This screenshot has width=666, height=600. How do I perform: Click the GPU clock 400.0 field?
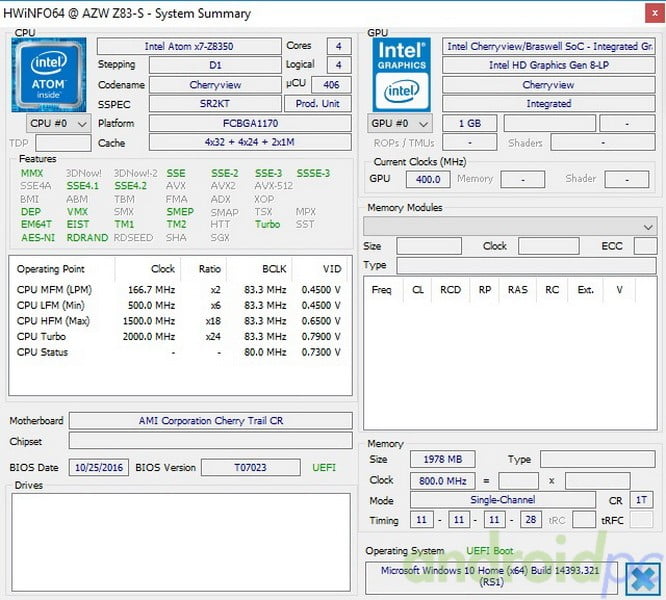coord(427,179)
